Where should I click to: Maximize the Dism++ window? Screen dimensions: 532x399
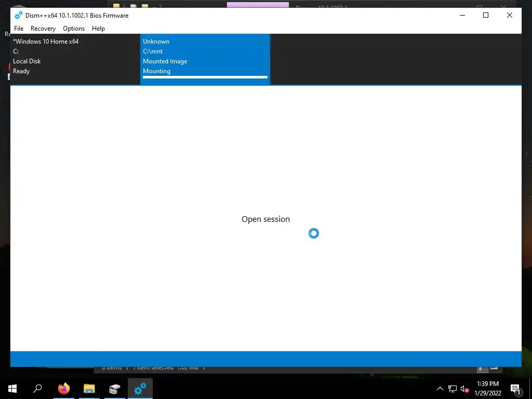pos(486,15)
